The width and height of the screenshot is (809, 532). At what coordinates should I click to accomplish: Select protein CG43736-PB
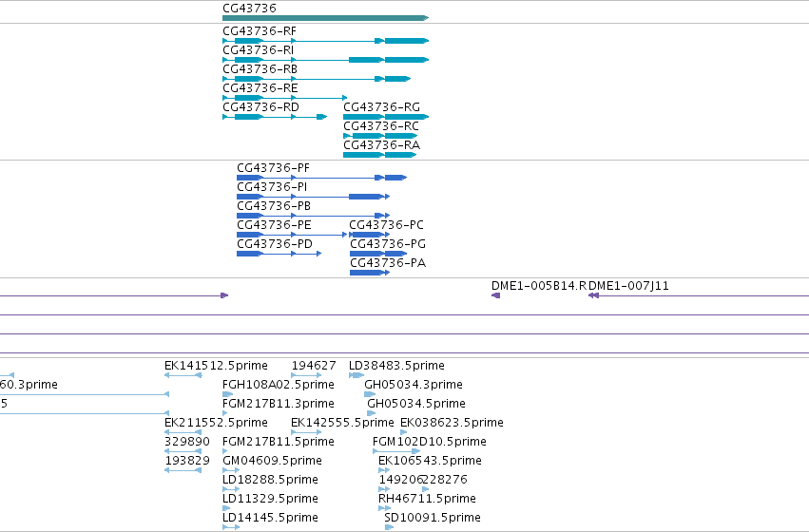pyautogui.click(x=274, y=207)
